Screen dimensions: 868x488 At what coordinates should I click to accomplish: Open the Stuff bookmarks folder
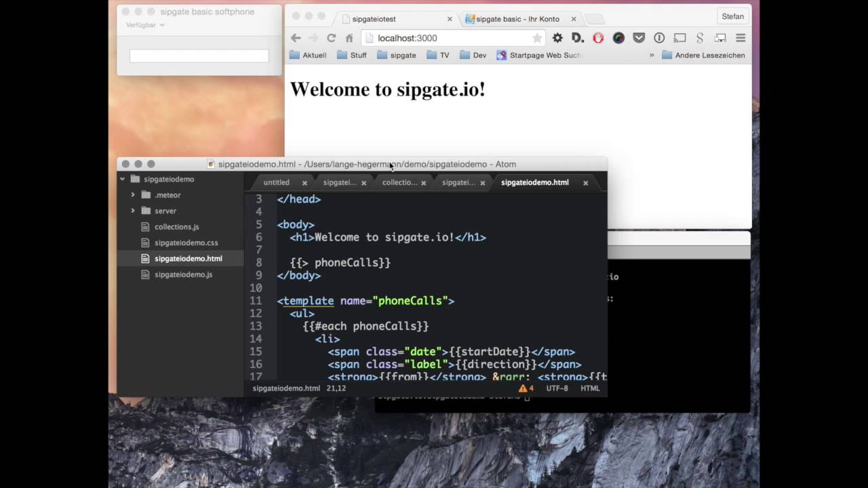[x=351, y=56]
